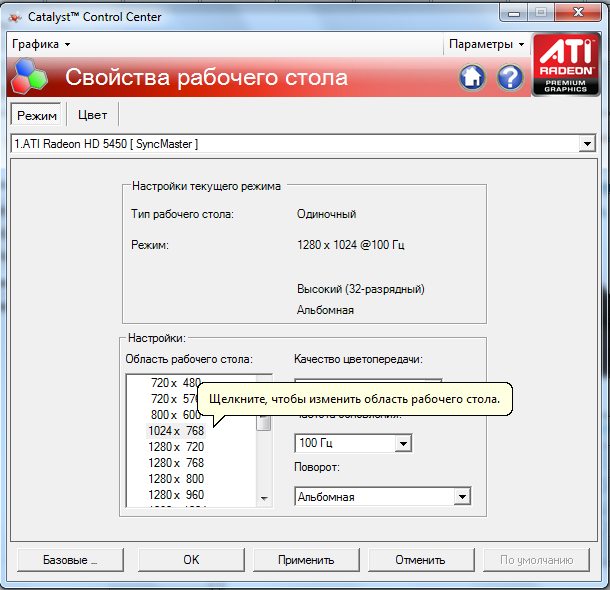
Task: Click scroll-down arrow of resolution list
Action: click(264, 499)
